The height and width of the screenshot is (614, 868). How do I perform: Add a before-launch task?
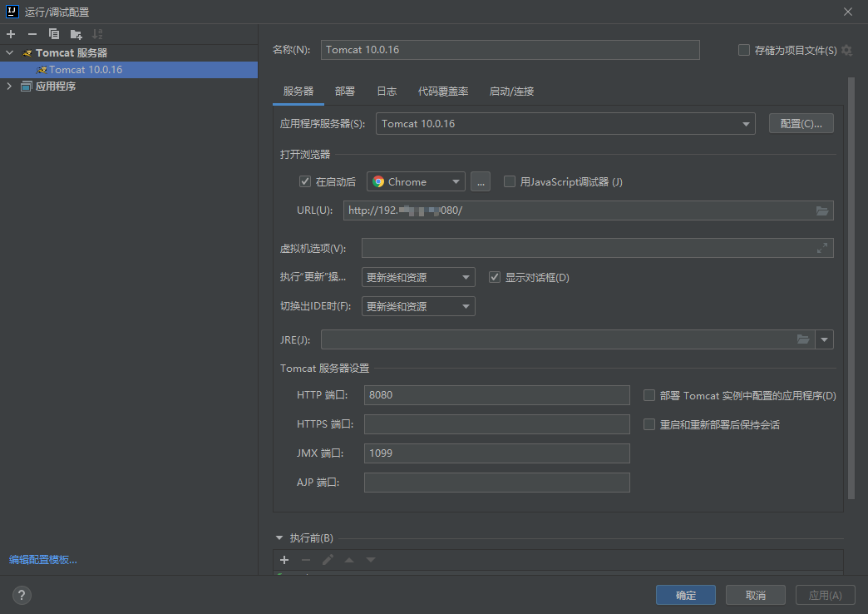pyautogui.click(x=284, y=560)
